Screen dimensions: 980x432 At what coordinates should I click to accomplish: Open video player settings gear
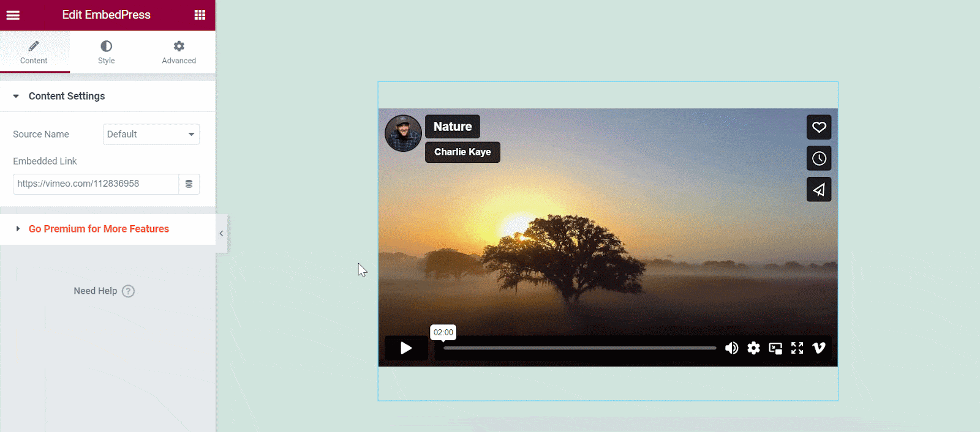[753, 348]
